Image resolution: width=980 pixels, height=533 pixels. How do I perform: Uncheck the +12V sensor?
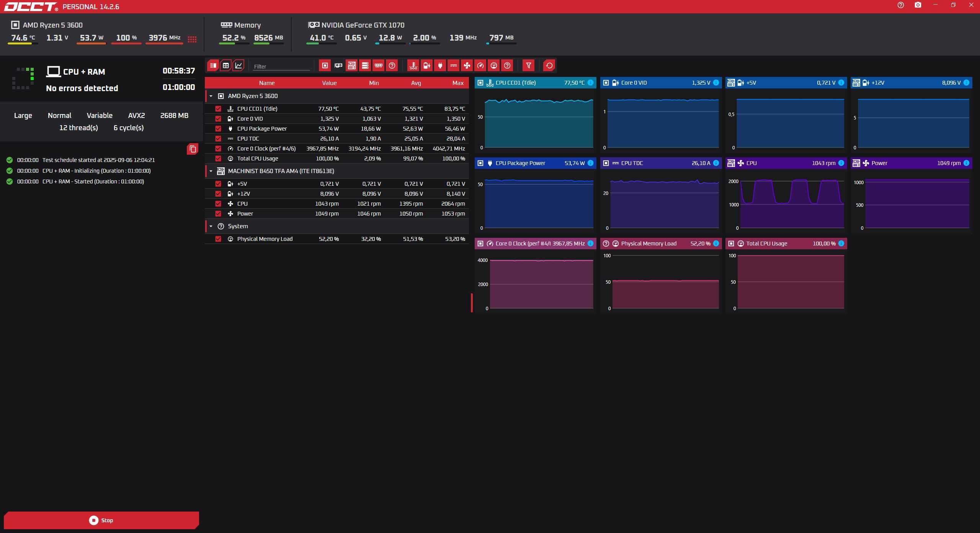tap(218, 194)
